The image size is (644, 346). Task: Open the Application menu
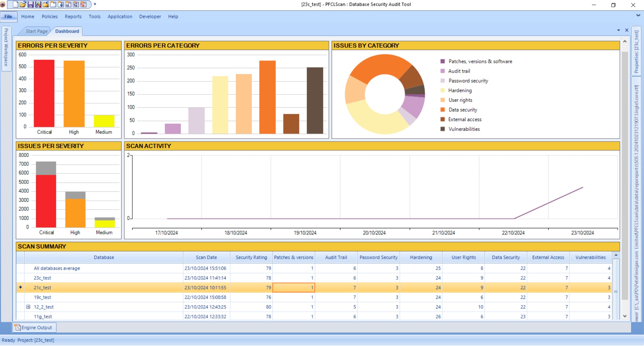(x=120, y=16)
